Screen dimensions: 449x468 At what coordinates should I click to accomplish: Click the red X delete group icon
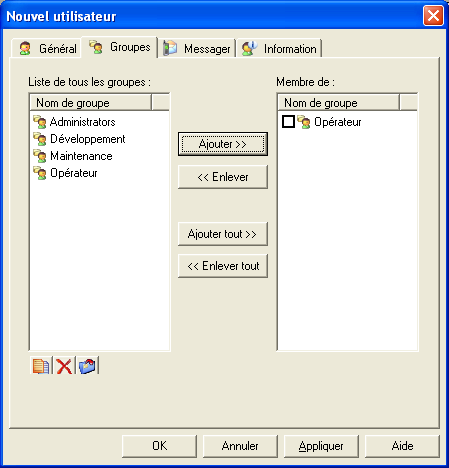pos(64,365)
